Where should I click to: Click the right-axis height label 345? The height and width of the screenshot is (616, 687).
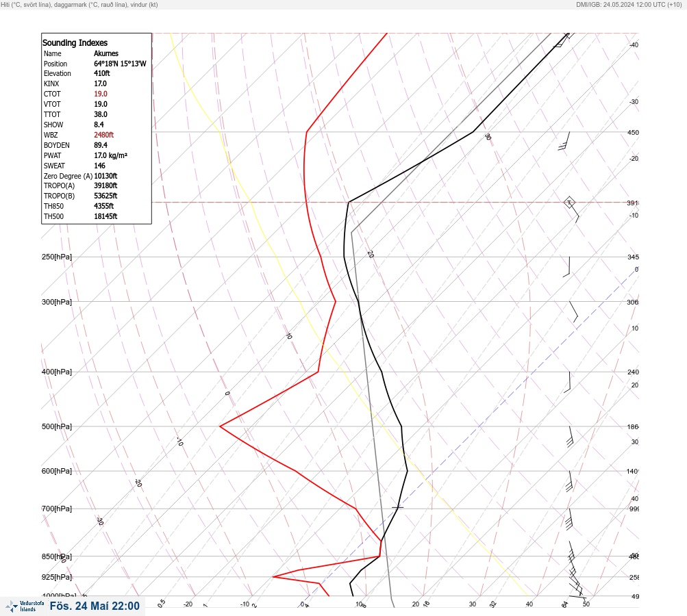pos(633,257)
